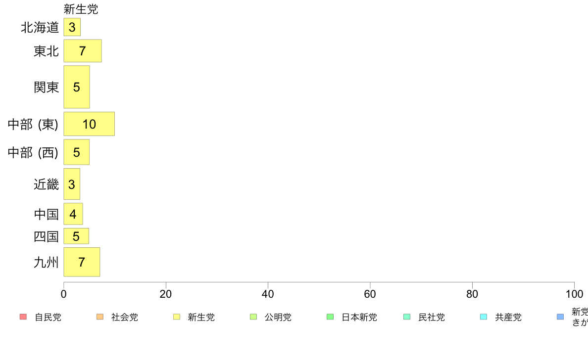588x364 pixels.
Task: Select the 九州 bar with value 7
Action: pos(82,262)
